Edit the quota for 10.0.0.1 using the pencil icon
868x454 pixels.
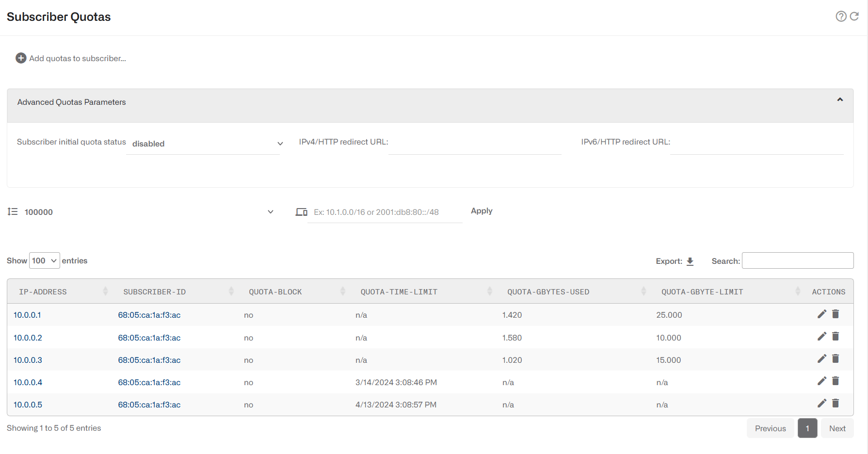(x=822, y=314)
